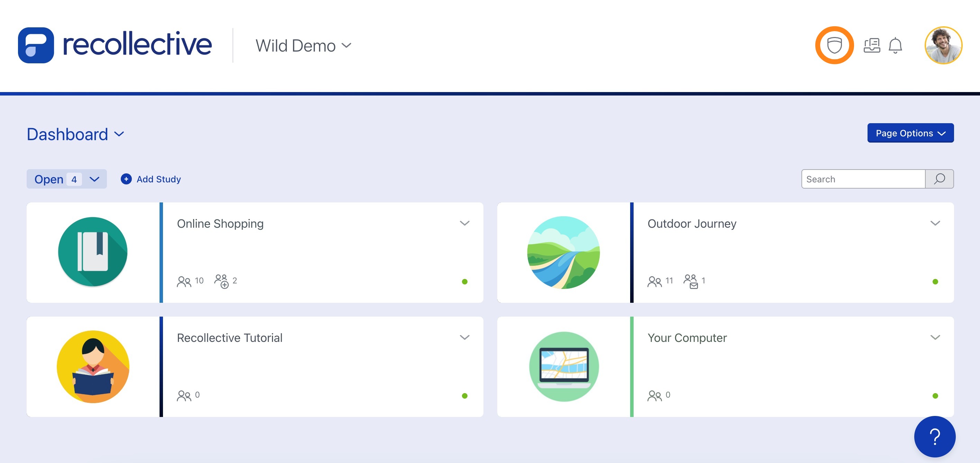Click Online Shopping pending participants icon
The height and width of the screenshot is (463, 980).
click(x=221, y=281)
